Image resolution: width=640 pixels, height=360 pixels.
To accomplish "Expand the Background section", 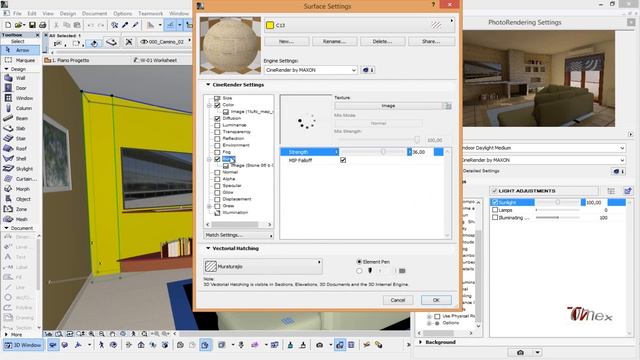I will pyautogui.click(x=420, y=342).
